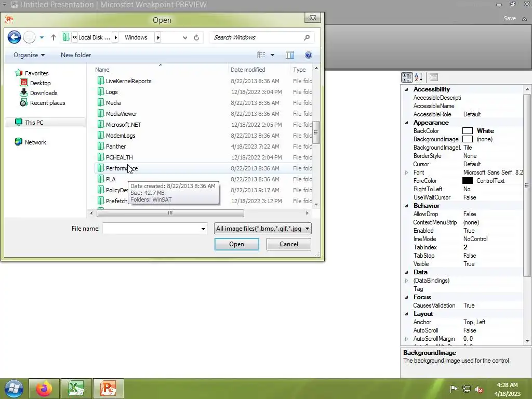Click Save in Weakpoint window
This screenshot has height=399, width=532.
point(510,18)
